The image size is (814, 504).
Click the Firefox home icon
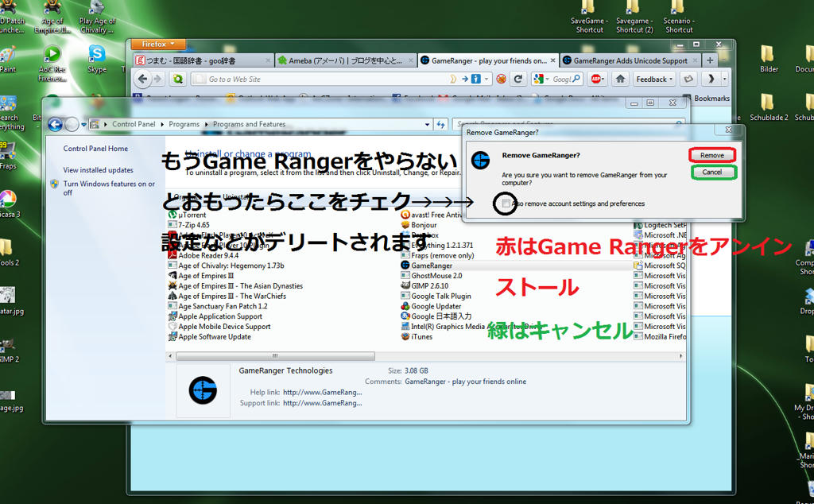[x=620, y=79]
